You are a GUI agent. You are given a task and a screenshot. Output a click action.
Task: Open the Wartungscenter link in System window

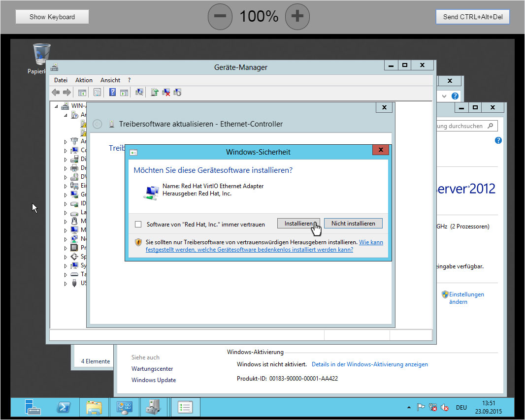click(152, 369)
